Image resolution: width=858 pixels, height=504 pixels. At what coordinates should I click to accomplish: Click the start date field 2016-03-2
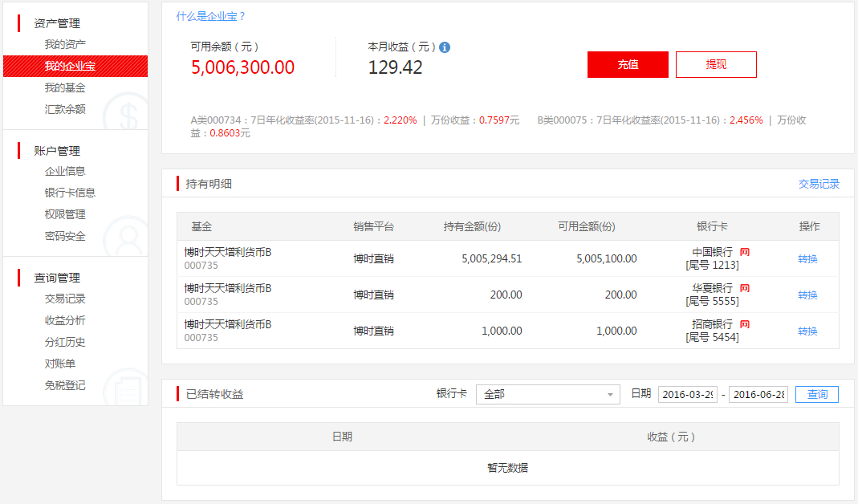click(x=688, y=395)
